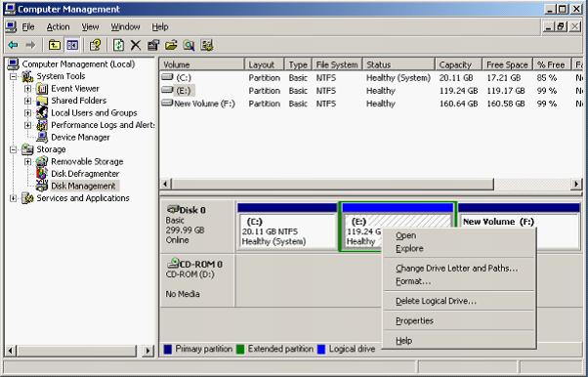
Task: Select the (C:) volume row in list
Action: pyautogui.click(x=370, y=78)
